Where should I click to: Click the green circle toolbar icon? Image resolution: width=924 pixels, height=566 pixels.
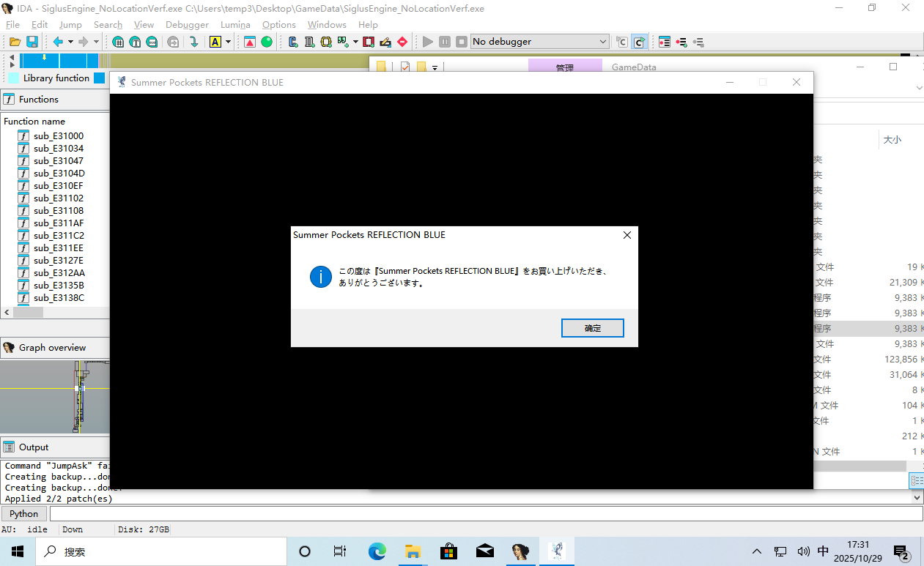(x=267, y=42)
